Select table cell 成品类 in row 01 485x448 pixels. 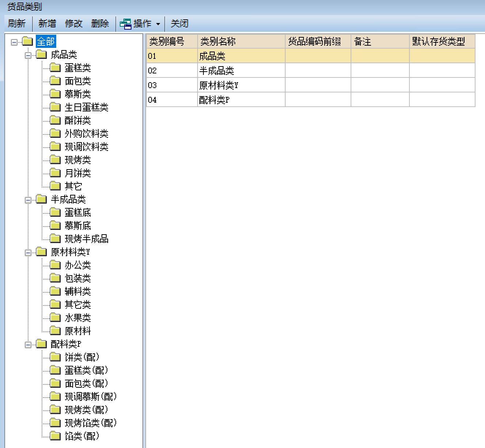coord(241,56)
